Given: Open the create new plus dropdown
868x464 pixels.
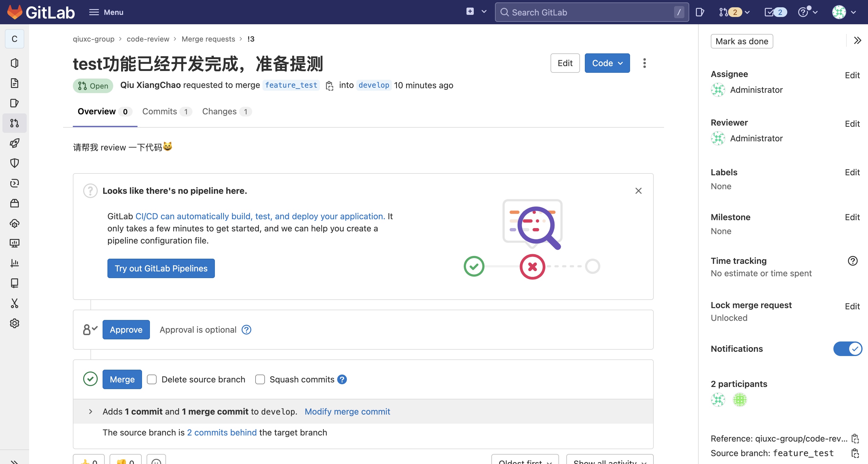Looking at the screenshot, I should tap(476, 12).
